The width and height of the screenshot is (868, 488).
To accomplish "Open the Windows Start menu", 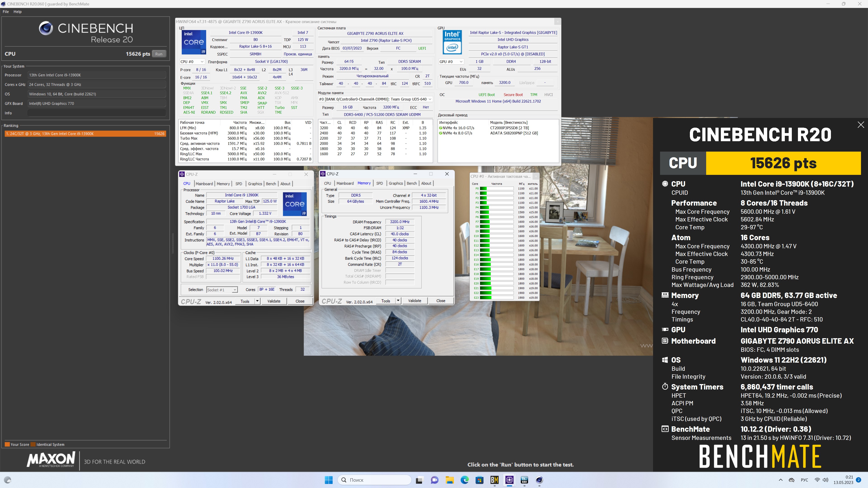I will 328,480.
